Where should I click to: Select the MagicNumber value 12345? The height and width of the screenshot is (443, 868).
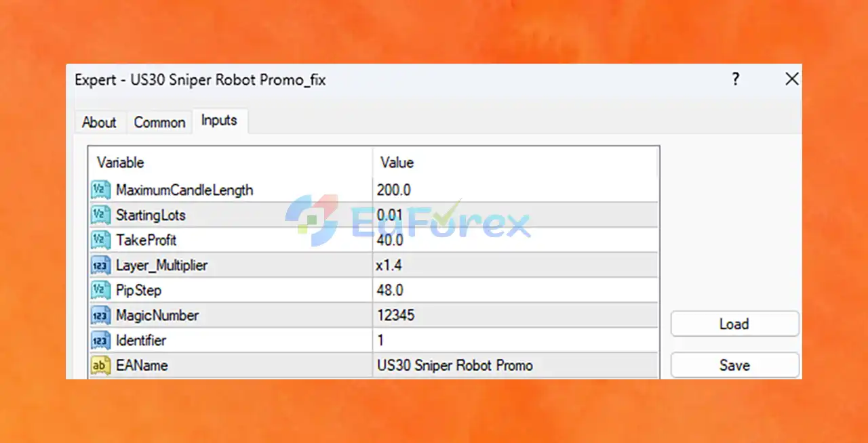click(x=515, y=316)
